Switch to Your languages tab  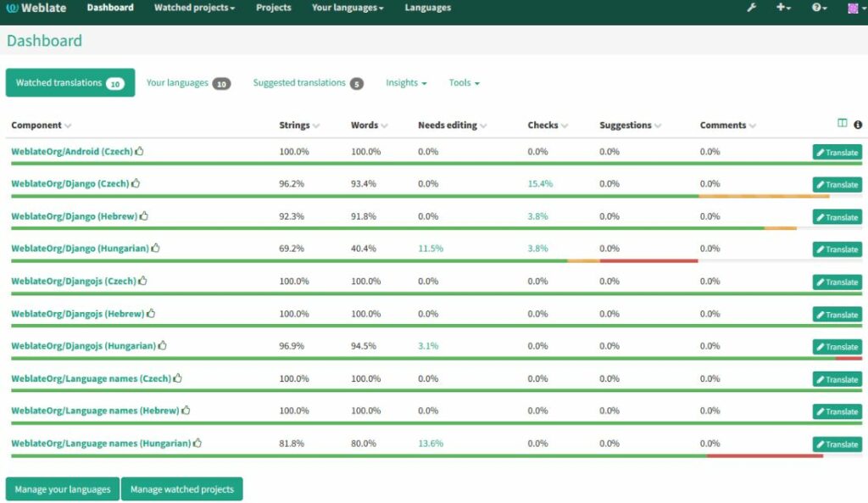coord(188,82)
